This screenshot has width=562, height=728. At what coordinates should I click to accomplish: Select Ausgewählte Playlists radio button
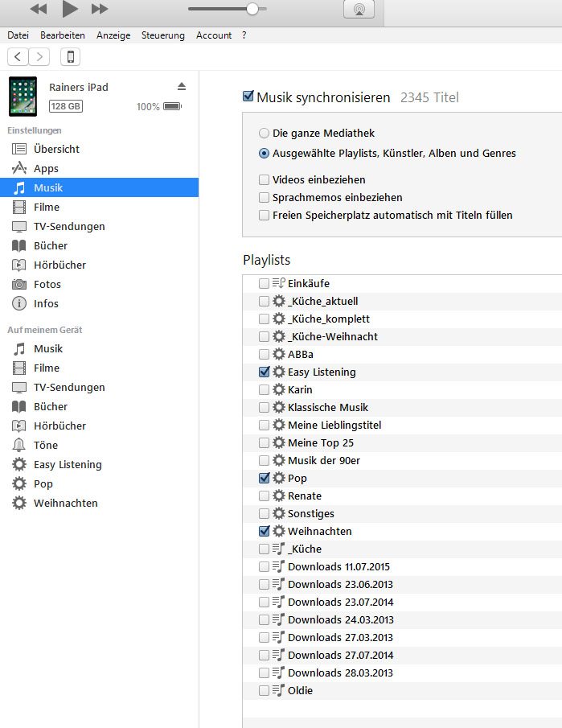tap(264, 153)
